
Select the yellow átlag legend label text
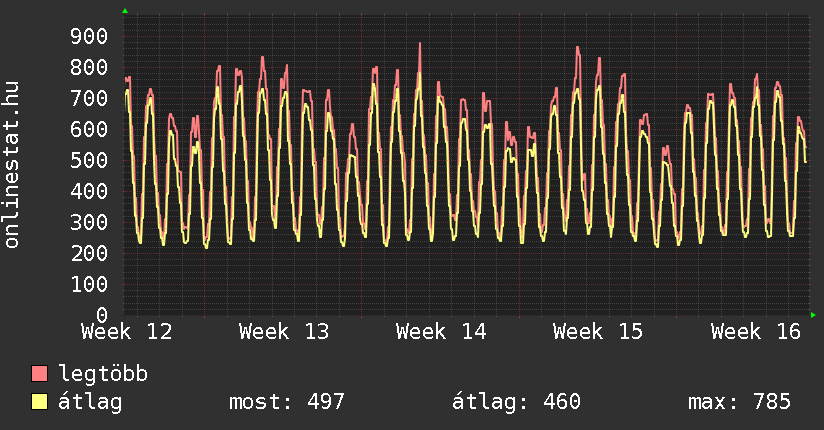coord(90,402)
